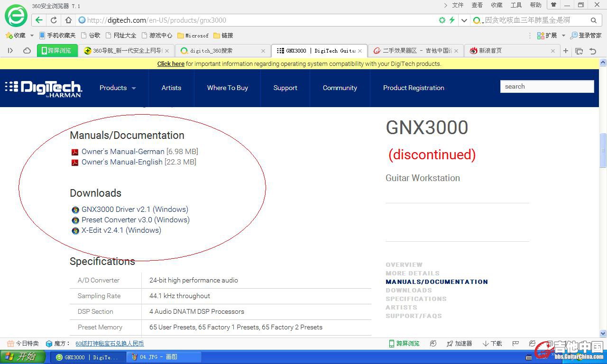The image size is (607, 364).
Task: Go to browser home page icon
Action: [x=68, y=20]
